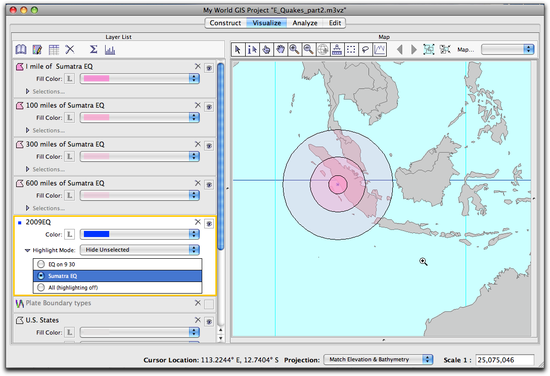Open the histogram chart icon
Screen dimensions: 550x376
coord(110,50)
